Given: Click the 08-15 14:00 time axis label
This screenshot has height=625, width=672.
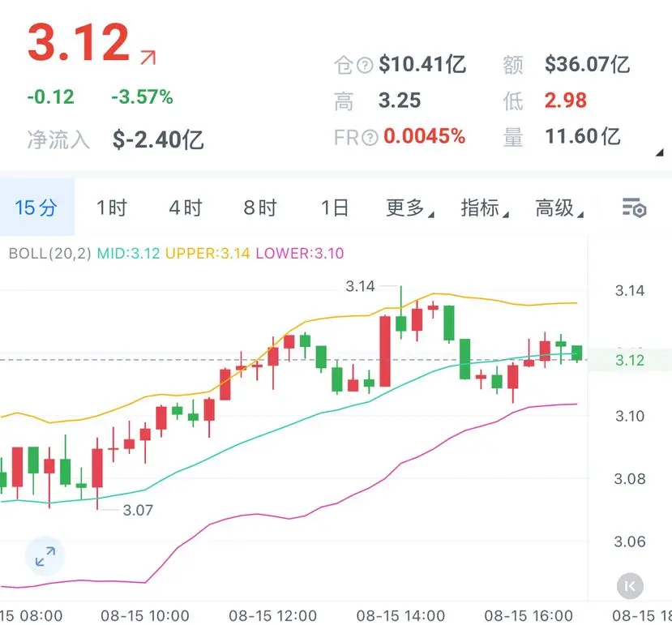Looking at the screenshot, I should (400, 616).
